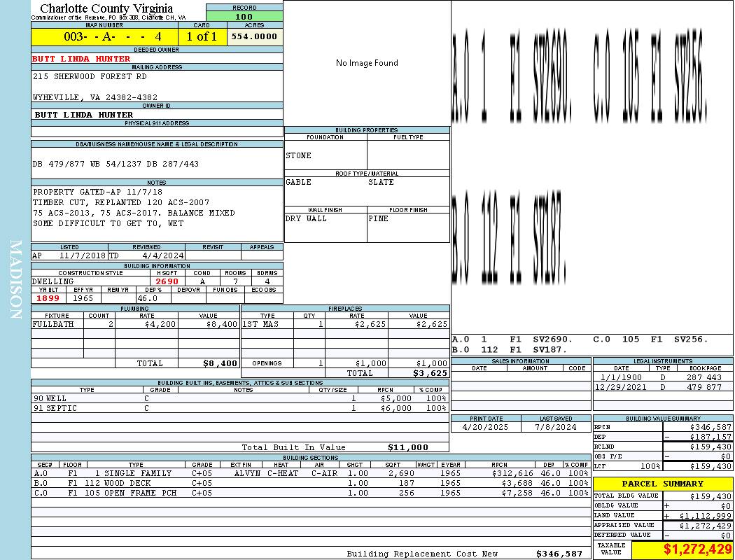Click PARCEL SUMMARY yellow header
Image resolution: width=735 pixels, height=560 pixels.
(662, 484)
